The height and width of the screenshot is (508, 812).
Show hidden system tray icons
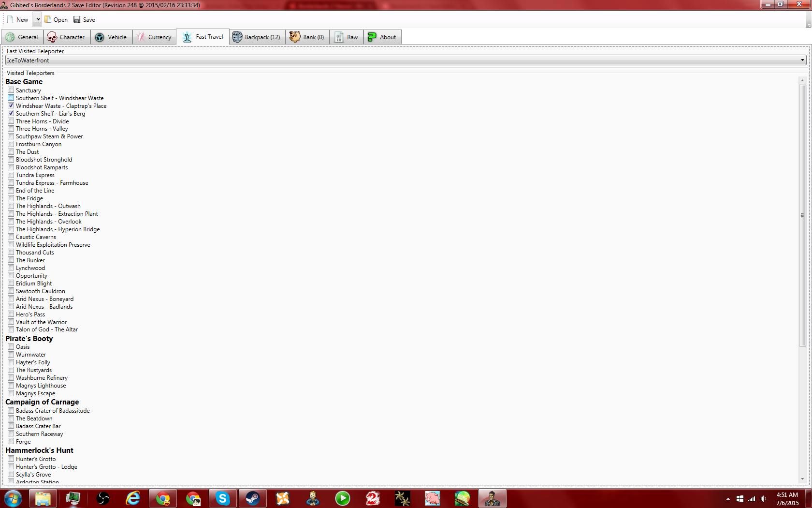point(728,499)
